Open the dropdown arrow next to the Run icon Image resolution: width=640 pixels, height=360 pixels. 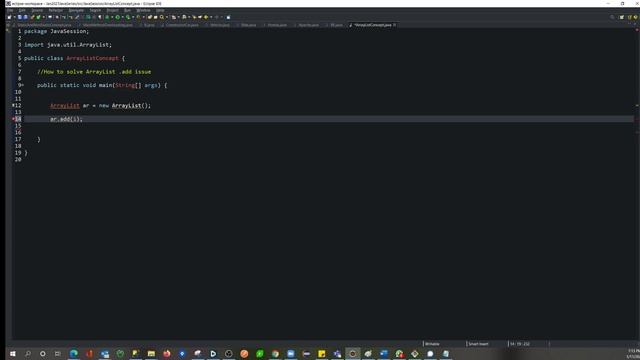tap(122, 17)
